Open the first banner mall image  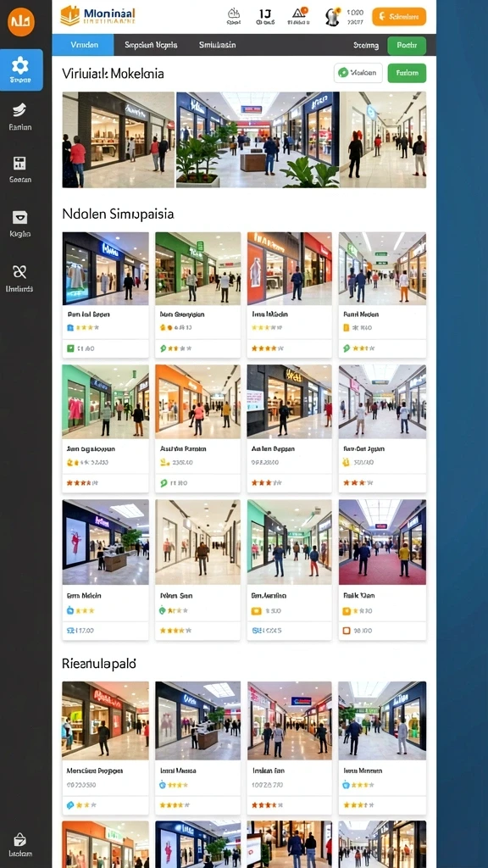[119, 140]
